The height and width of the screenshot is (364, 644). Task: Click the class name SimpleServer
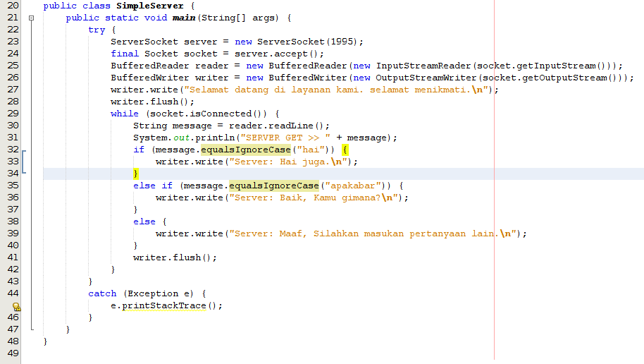pyautogui.click(x=150, y=6)
